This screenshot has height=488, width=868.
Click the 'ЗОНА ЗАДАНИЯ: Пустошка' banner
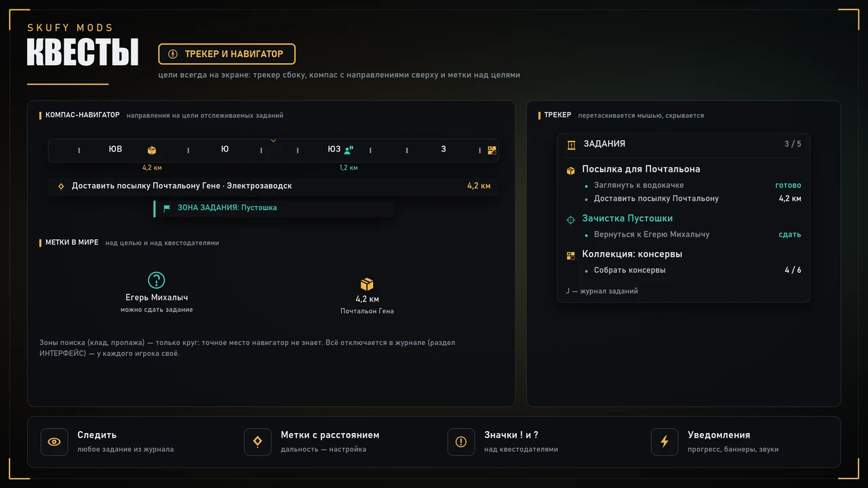coord(273,208)
